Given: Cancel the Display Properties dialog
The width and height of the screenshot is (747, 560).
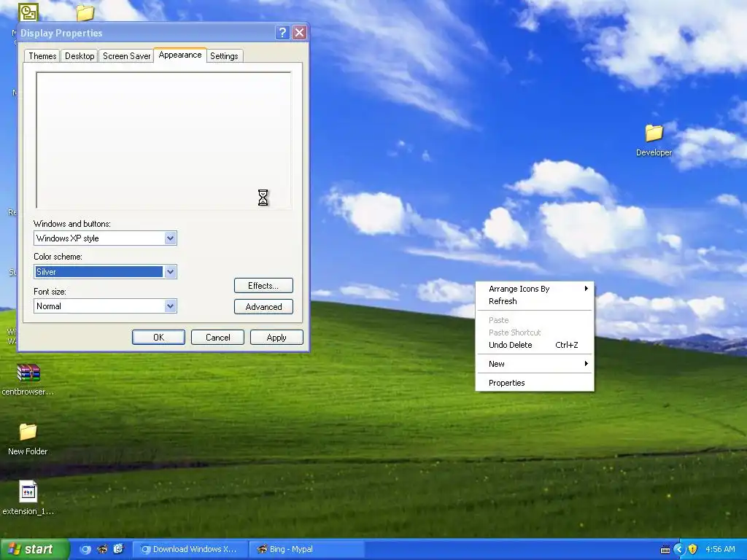Looking at the screenshot, I should coord(217,337).
